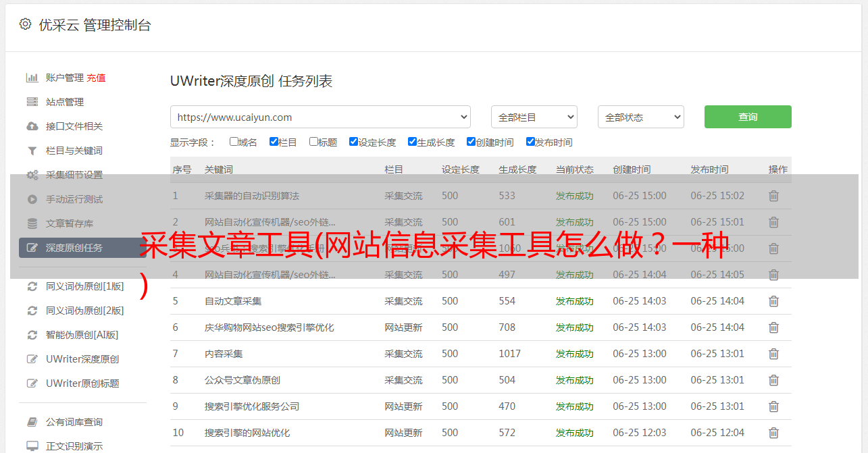Remove 搜索引擎的网站优化 task using trash icon
Image resolution: width=868 pixels, height=453 pixels.
pos(774,433)
